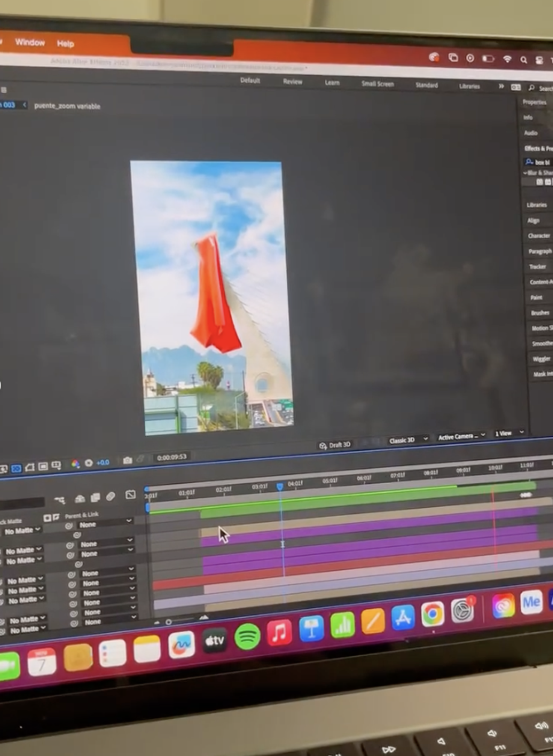
Task: Click the current time indicator at 04:01f
Action: [280, 487]
